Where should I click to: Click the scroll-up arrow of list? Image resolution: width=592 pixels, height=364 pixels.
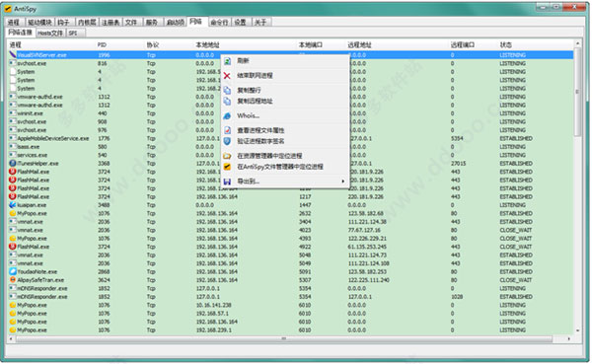coord(577,43)
